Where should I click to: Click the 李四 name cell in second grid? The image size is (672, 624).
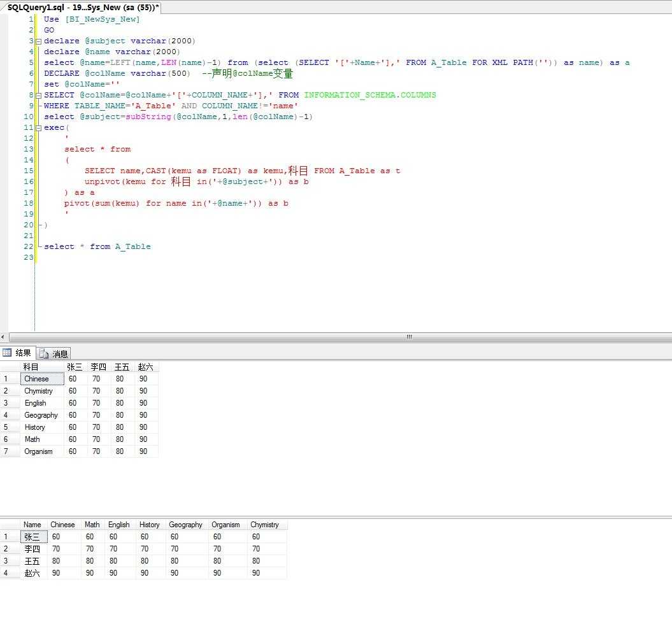click(x=34, y=549)
